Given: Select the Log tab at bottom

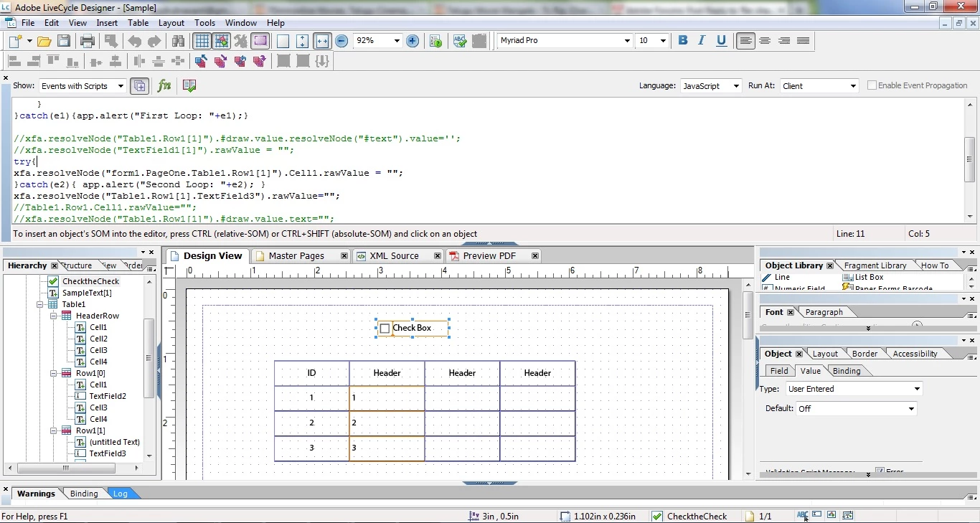Looking at the screenshot, I should [x=120, y=494].
